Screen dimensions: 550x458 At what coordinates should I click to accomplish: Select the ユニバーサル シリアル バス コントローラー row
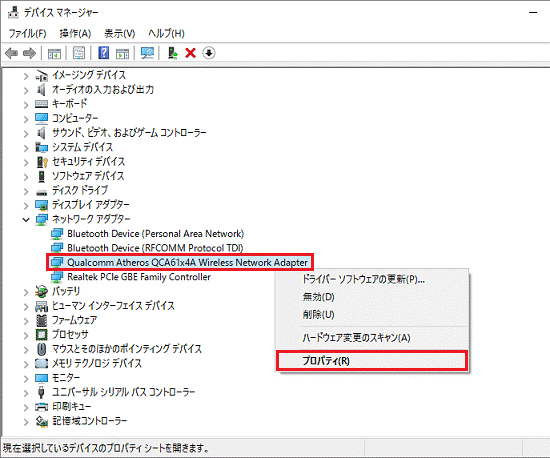point(123,392)
